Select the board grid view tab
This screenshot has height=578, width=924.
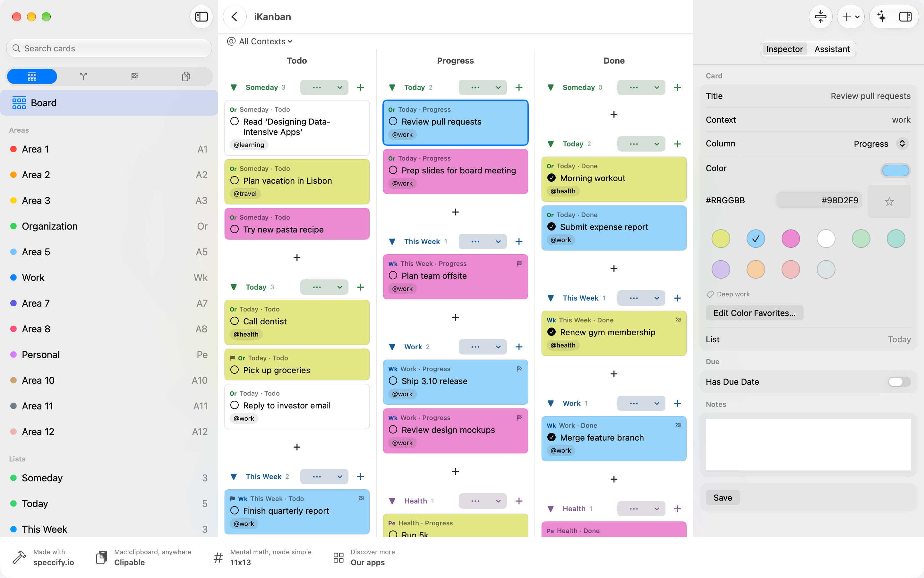(32, 76)
